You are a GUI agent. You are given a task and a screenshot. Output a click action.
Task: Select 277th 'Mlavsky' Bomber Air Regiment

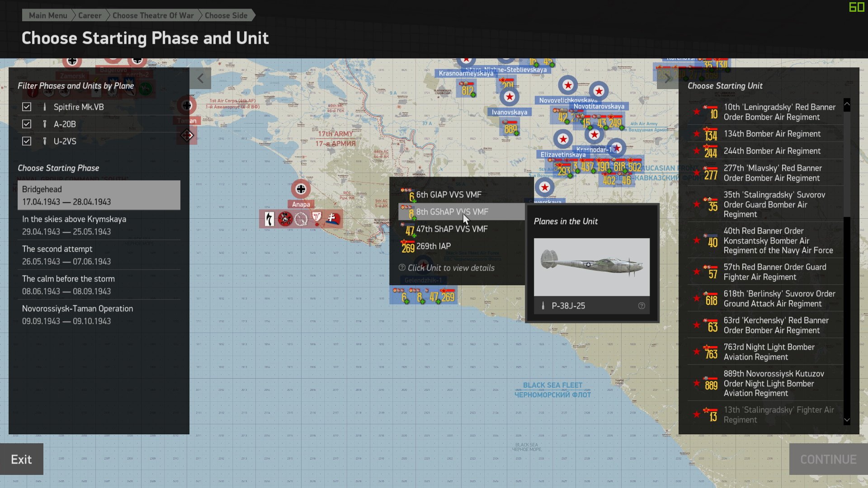[x=765, y=173]
